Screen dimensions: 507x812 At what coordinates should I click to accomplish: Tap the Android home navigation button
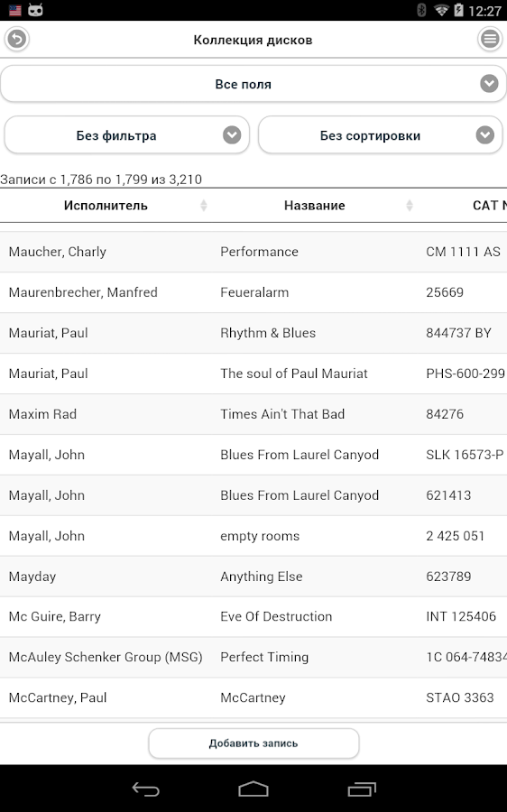click(x=253, y=789)
